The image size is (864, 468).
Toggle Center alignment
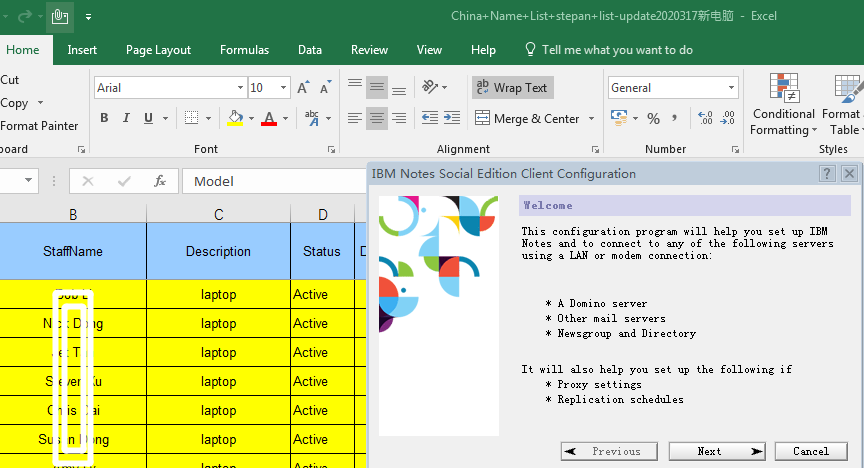pos(377,118)
